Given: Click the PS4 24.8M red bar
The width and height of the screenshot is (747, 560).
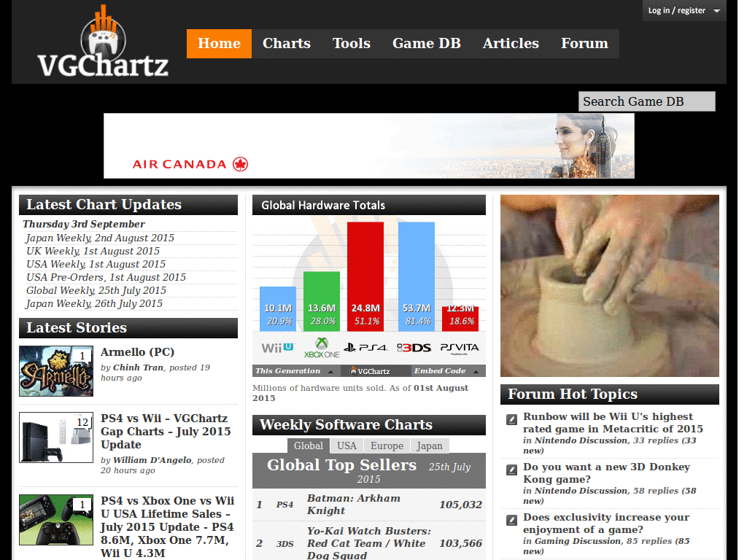Looking at the screenshot, I should click(365, 276).
